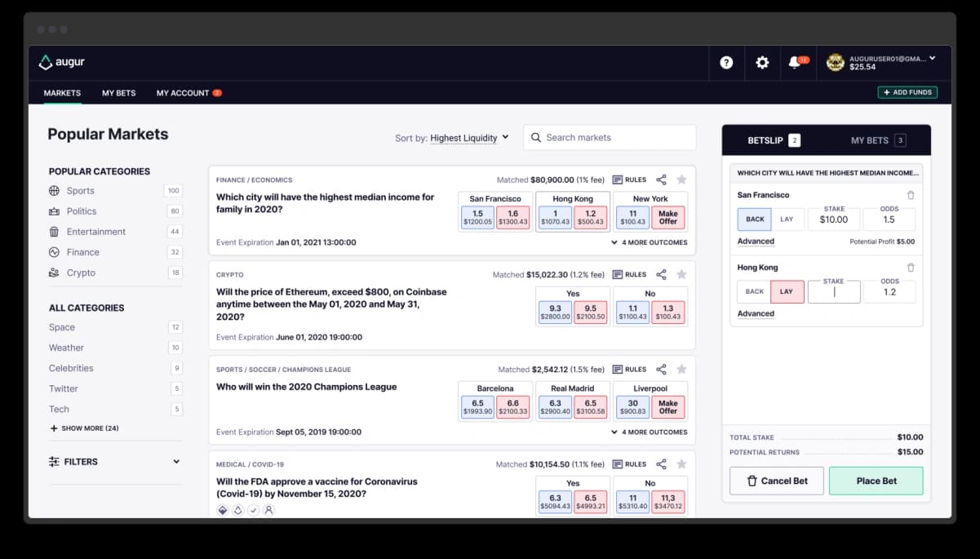The height and width of the screenshot is (559, 980).
Task: Switch to Betslip tab
Action: [774, 140]
